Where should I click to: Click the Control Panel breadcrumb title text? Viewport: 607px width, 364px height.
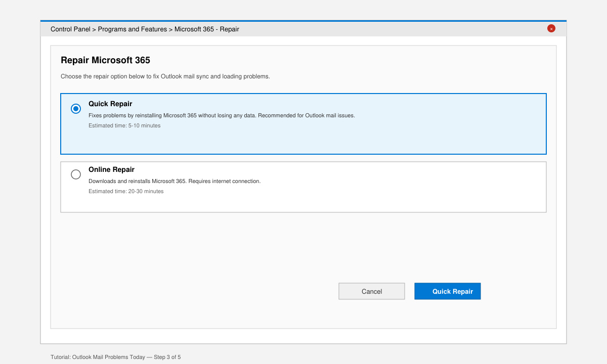[145, 29]
